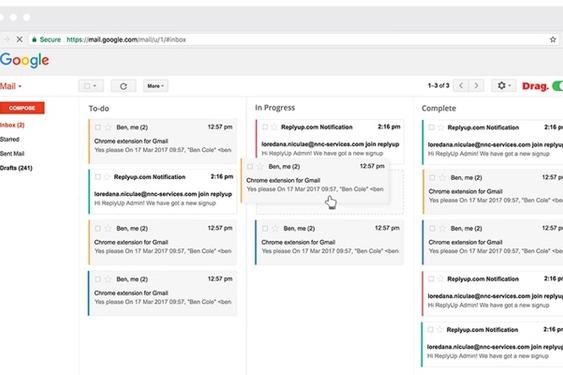Screen dimensions: 563x375
Task: Click the refresh mail icon
Action: (x=123, y=86)
